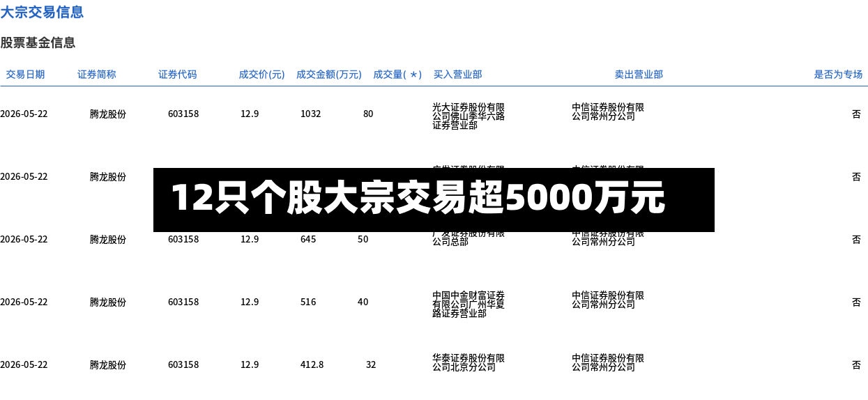Click 腾龙股份 in the 1032 amount row
The width and height of the screenshot is (868, 400).
pyautogui.click(x=108, y=114)
